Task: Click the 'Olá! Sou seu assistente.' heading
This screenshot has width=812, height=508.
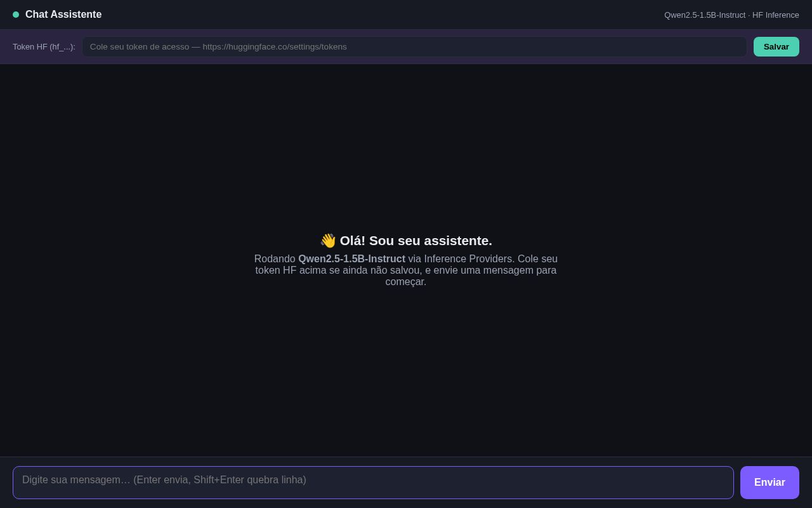Action: 406,241
